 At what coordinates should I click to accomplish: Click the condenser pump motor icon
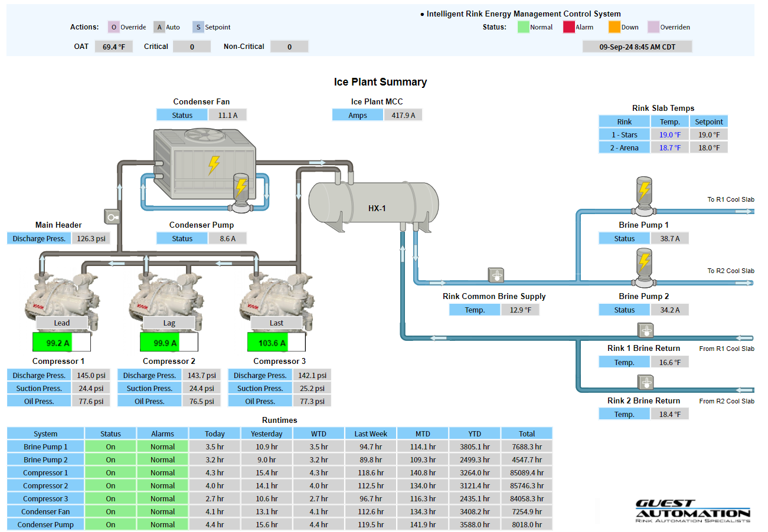240,193
